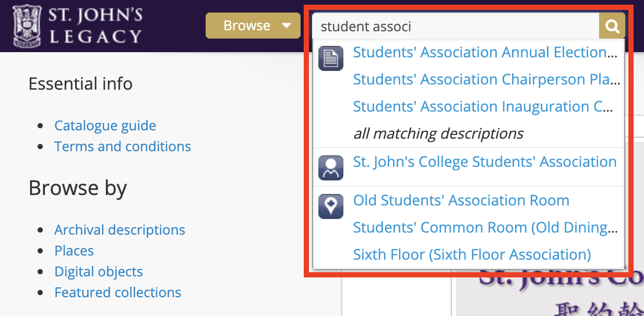Click the authority record person icon

point(330,168)
